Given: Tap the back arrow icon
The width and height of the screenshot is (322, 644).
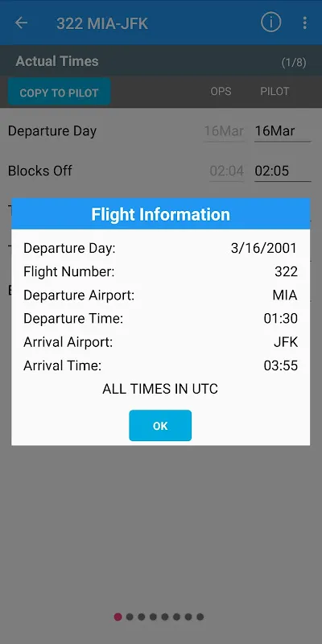Looking at the screenshot, I should click(21, 23).
